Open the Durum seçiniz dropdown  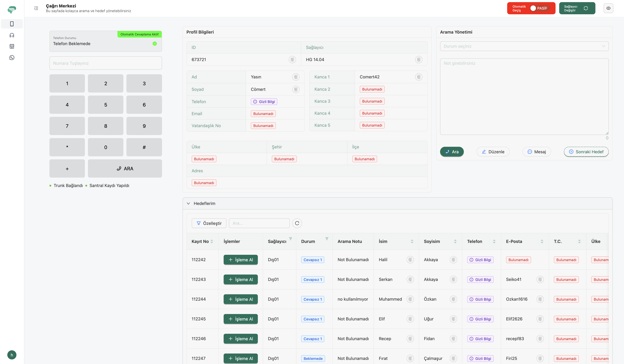(524, 46)
